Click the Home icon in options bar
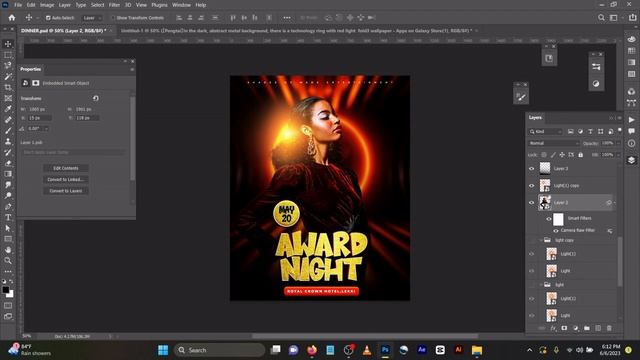This screenshot has height=360, width=640. click(x=12, y=18)
